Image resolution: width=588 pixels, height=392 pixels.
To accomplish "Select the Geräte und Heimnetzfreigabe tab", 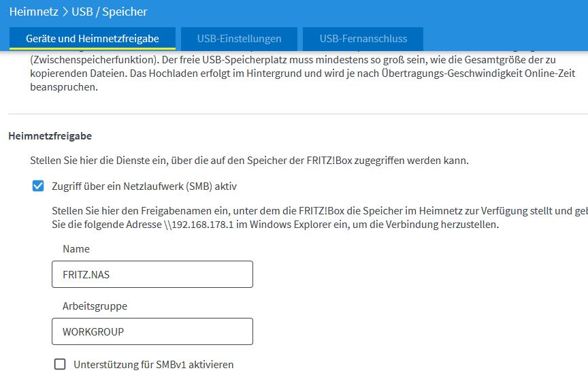I will [93, 38].
